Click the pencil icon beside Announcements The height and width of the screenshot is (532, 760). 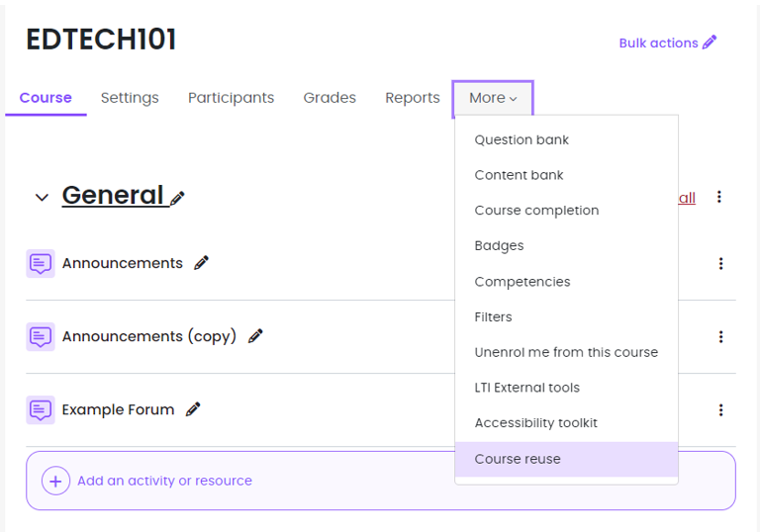(201, 263)
